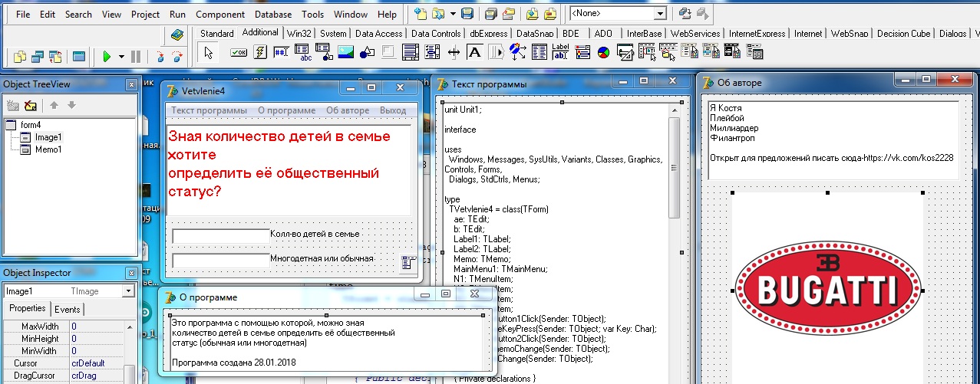Screen dimensions: 980x384
Task: Select the BitBtn OK component icon
Action: (x=239, y=52)
